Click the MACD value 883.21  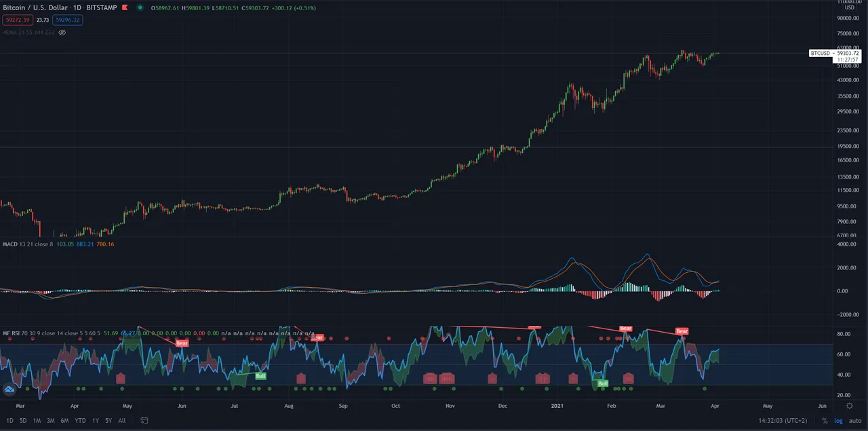85,244
